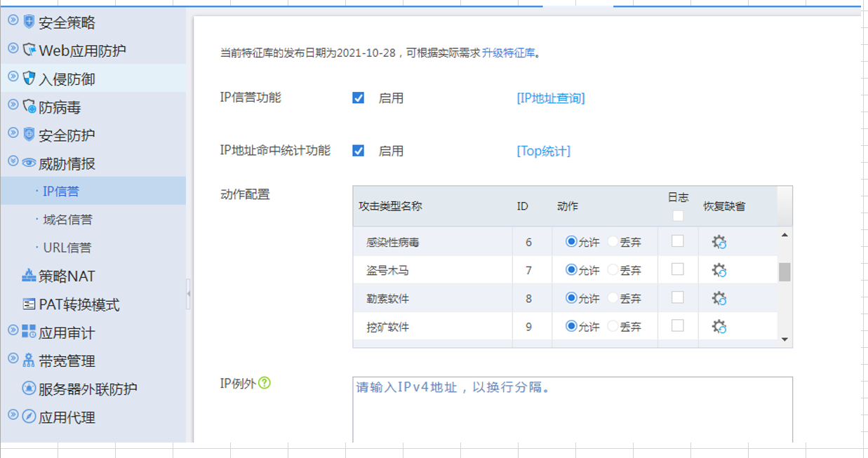Click the 恢复缺省 column header
Viewport: 868px width, 458px height.
724,206
